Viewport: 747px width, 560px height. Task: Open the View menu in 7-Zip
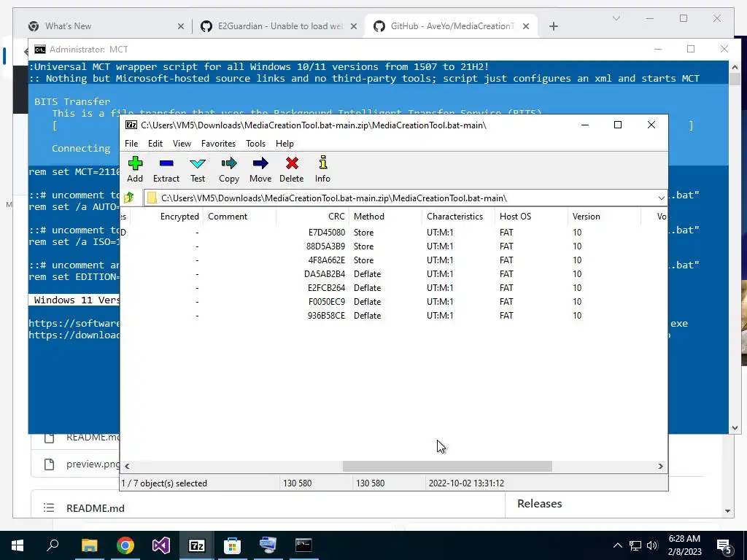click(x=182, y=144)
